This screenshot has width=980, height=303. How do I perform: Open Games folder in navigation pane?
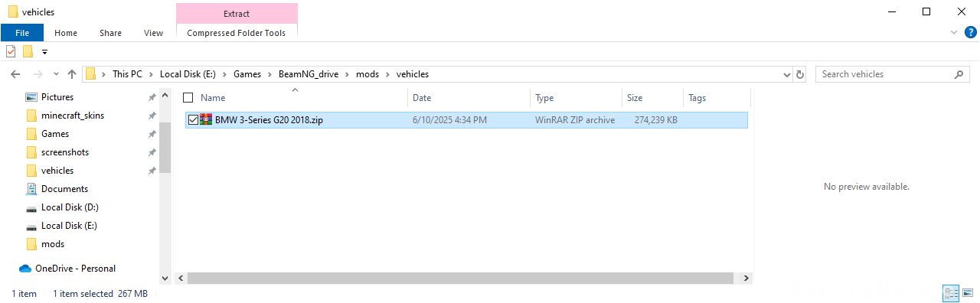click(55, 134)
